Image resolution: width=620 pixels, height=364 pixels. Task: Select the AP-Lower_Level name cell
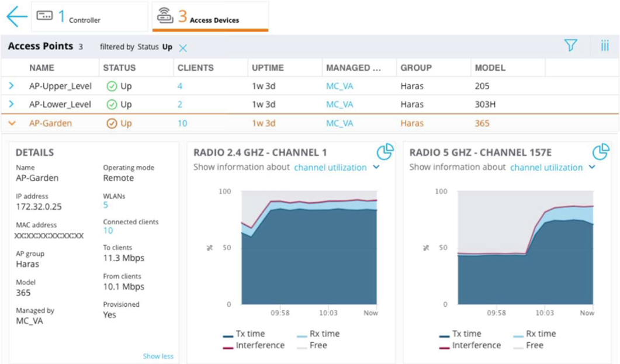[60, 105]
